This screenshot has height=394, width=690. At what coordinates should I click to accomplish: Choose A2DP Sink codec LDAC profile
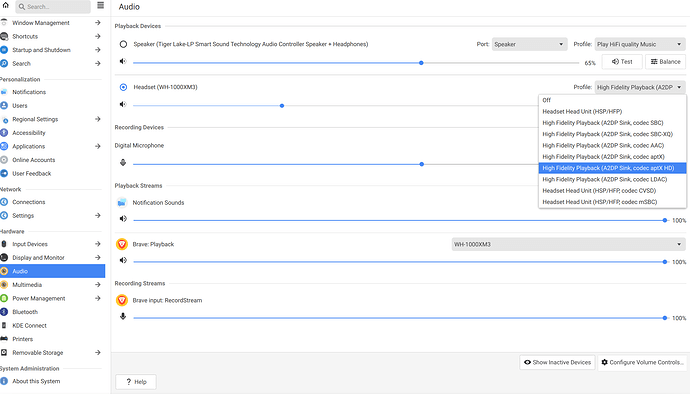tap(612, 179)
